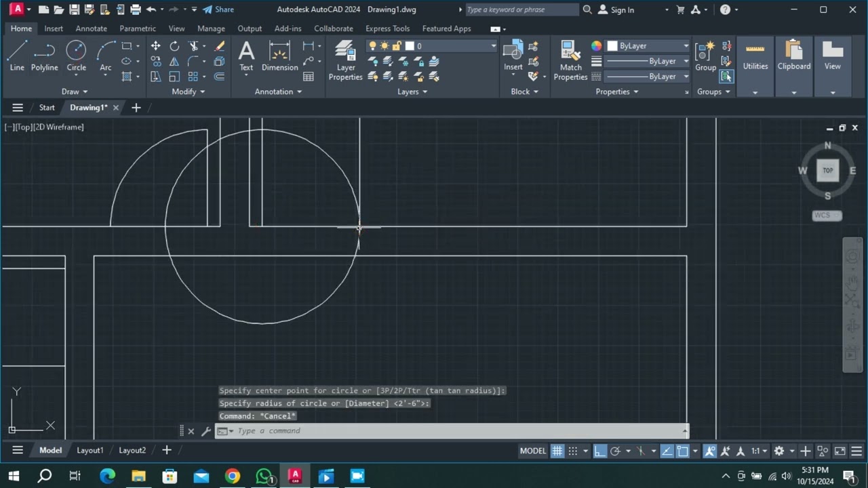The width and height of the screenshot is (868, 488).
Task: Insert a Table from Annotation panel
Action: pos(309,77)
